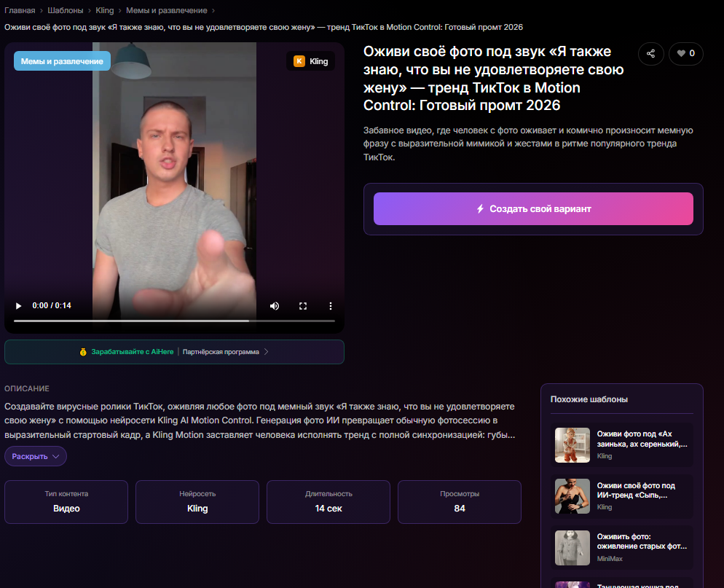
Task: Expand the description with «Раскрыть»
Action: pos(36,456)
